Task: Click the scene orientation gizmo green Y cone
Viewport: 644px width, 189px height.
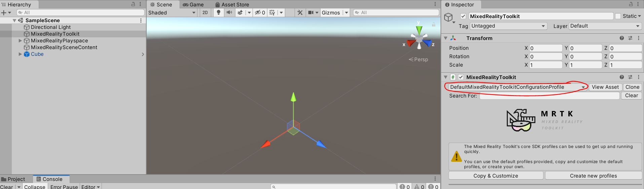Action: 419,30
